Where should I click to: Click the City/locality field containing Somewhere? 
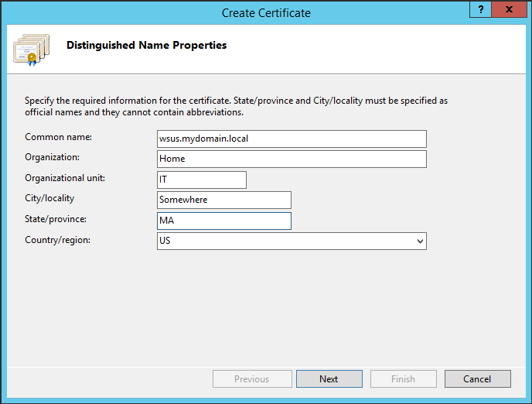click(x=224, y=200)
